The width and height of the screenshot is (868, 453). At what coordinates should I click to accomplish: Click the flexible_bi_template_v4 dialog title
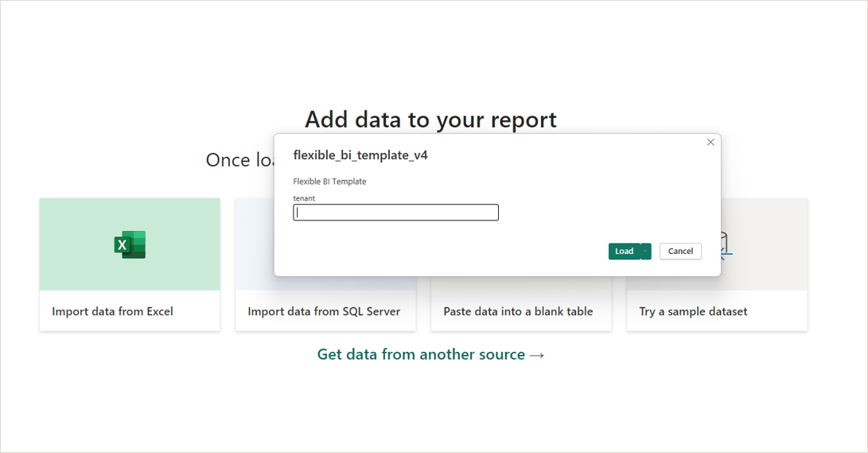(360, 155)
